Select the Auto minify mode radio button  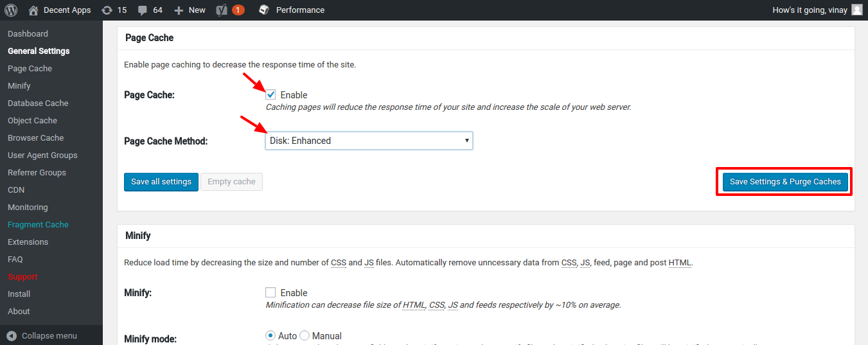[270, 335]
